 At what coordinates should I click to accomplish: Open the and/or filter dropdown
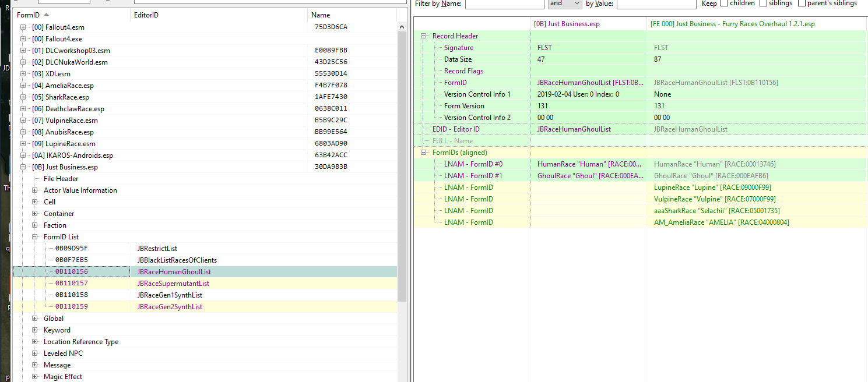point(565,3)
